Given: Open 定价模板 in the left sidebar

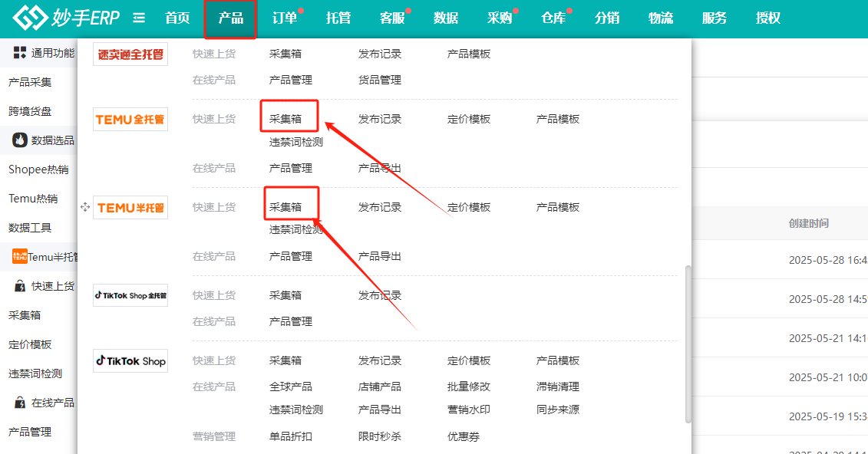Looking at the screenshot, I should pos(30,344).
